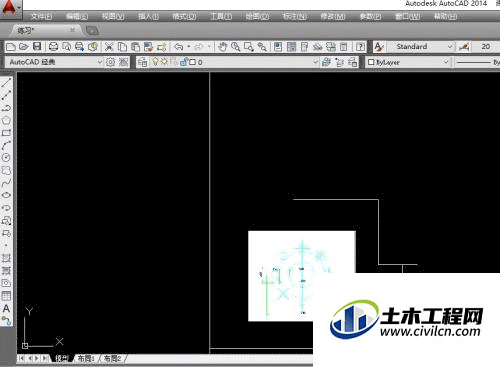
Task: Select the Multiline Text A tool
Action: click(x=6, y=308)
